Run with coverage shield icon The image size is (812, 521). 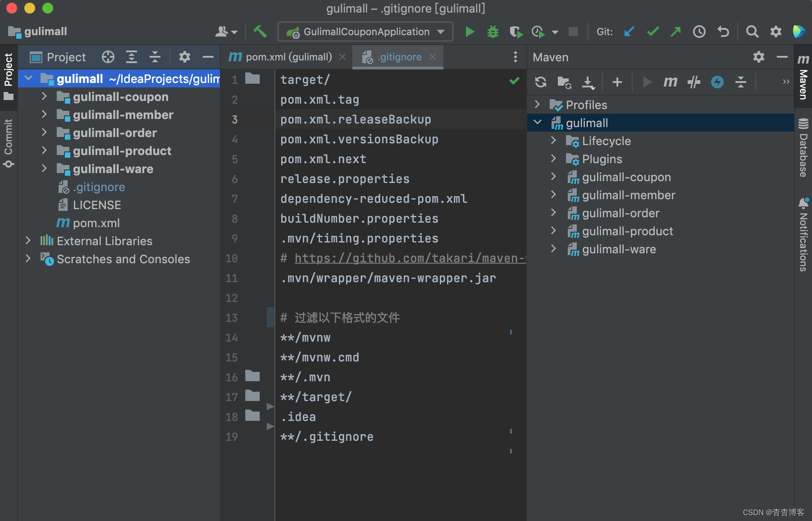[516, 32]
